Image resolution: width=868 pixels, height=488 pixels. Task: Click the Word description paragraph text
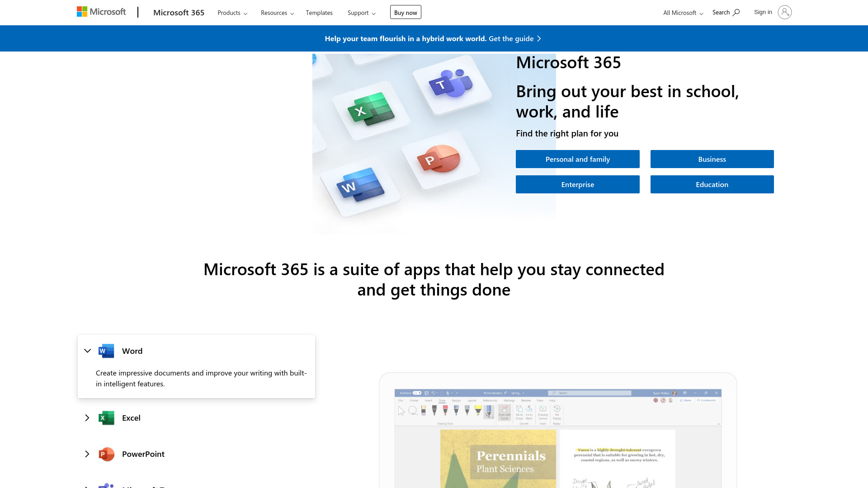201,379
